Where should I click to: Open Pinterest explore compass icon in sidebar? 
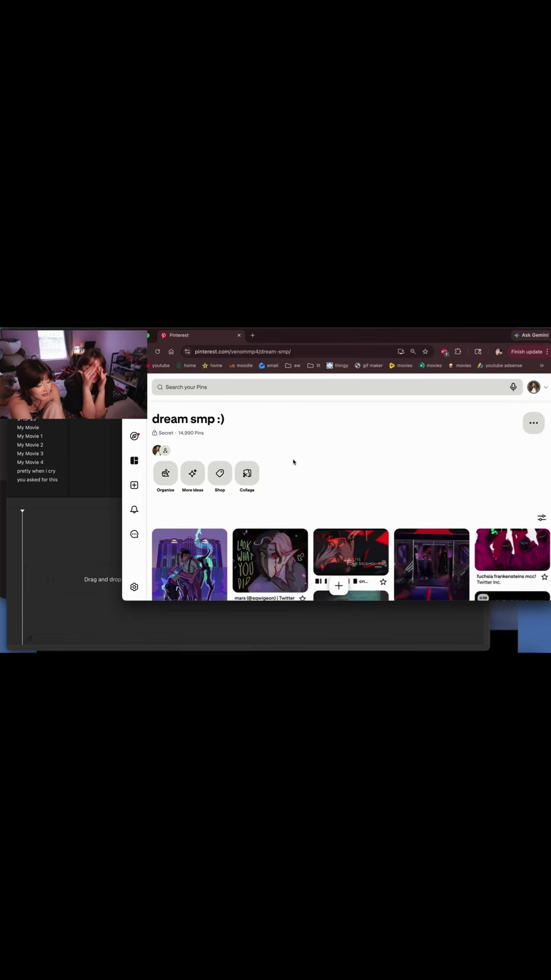coord(134,436)
